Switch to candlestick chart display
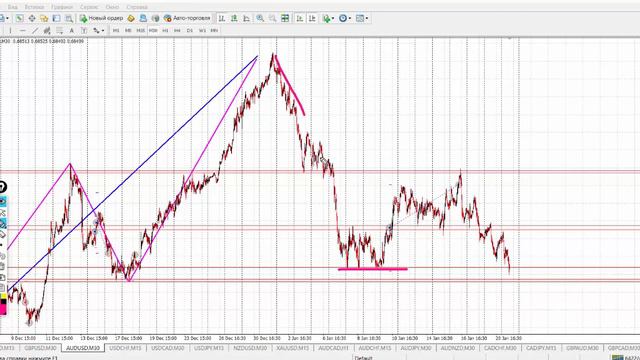Screen dimensions: 640x360 234,18
